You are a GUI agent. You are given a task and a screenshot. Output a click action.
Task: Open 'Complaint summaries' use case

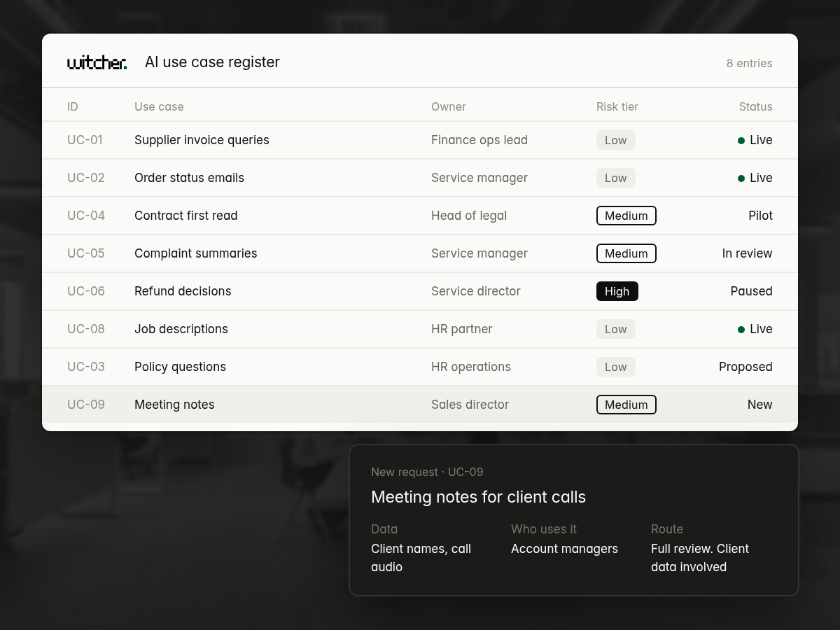pyautogui.click(x=196, y=253)
